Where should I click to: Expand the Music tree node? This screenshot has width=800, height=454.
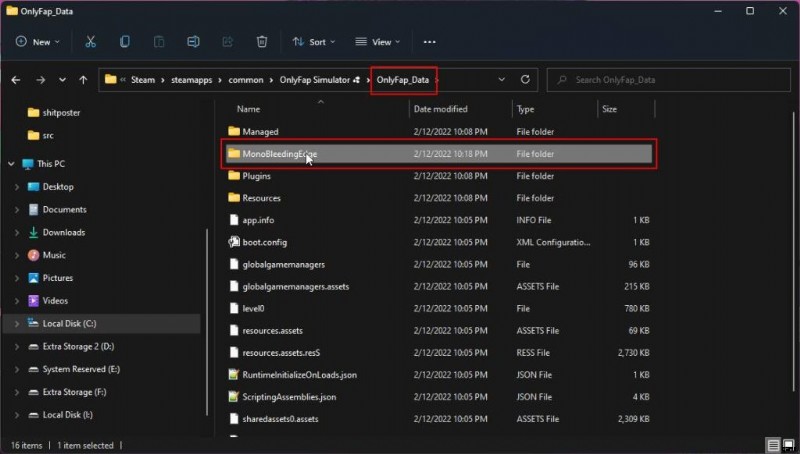point(17,255)
